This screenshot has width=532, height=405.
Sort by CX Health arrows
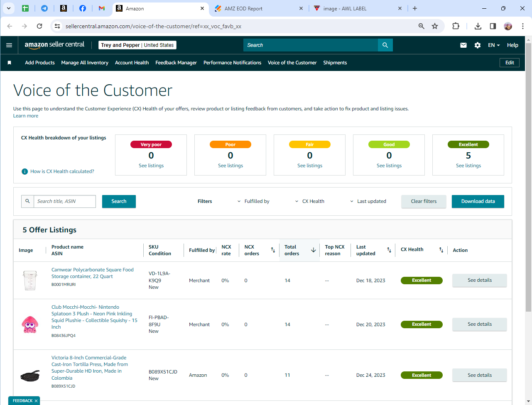click(441, 250)
